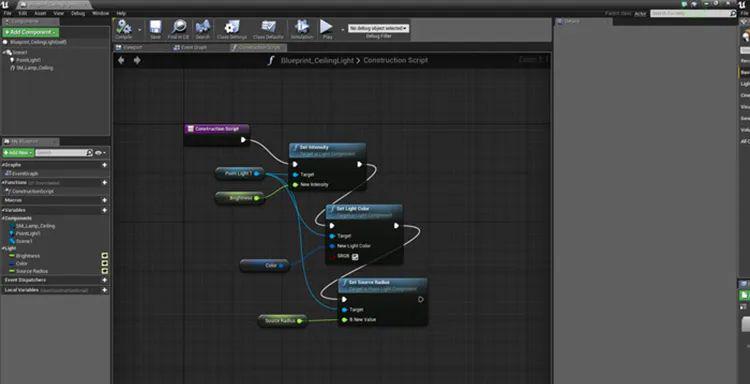750x384 pixels.
Task: Select PointLight1 in the Components tree
Action: 28,60
